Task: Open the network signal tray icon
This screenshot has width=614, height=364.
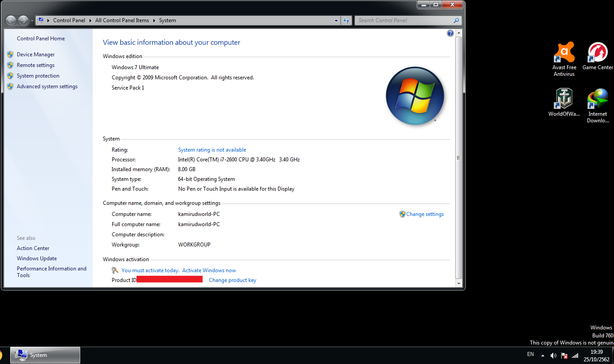Action: click(575, 355)
